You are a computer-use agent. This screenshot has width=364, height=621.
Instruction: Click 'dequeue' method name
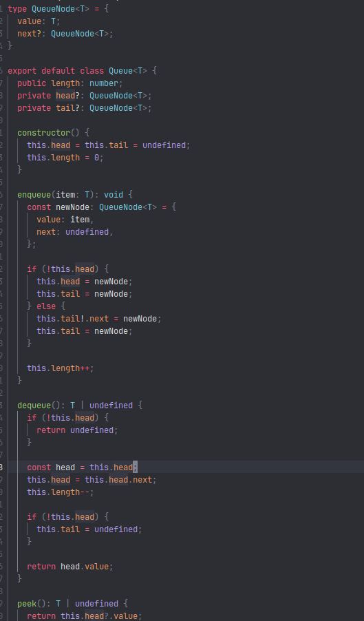34,406
